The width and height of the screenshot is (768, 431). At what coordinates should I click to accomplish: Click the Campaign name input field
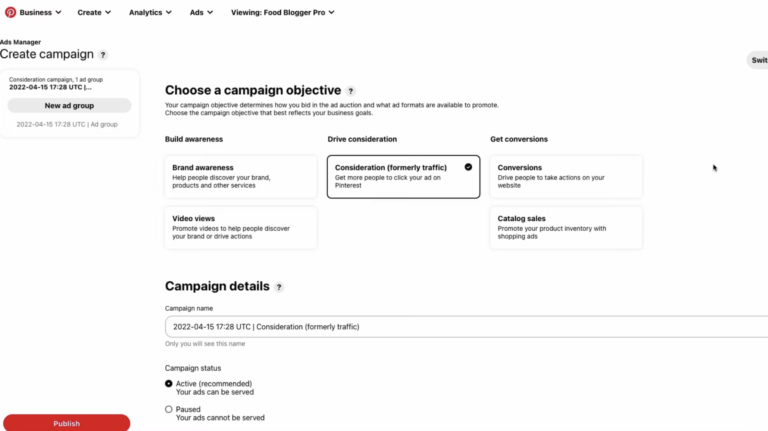[x=466, y=327]
